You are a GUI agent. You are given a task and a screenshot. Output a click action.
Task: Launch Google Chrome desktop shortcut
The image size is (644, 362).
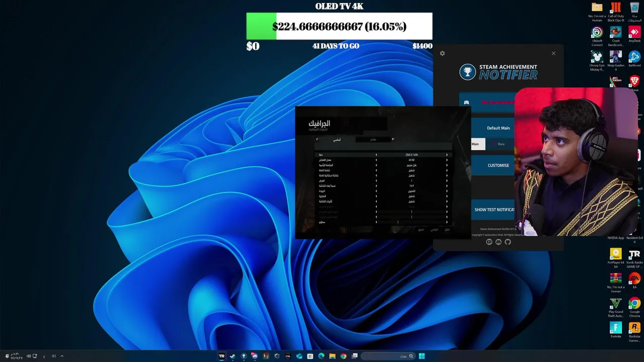634,307
